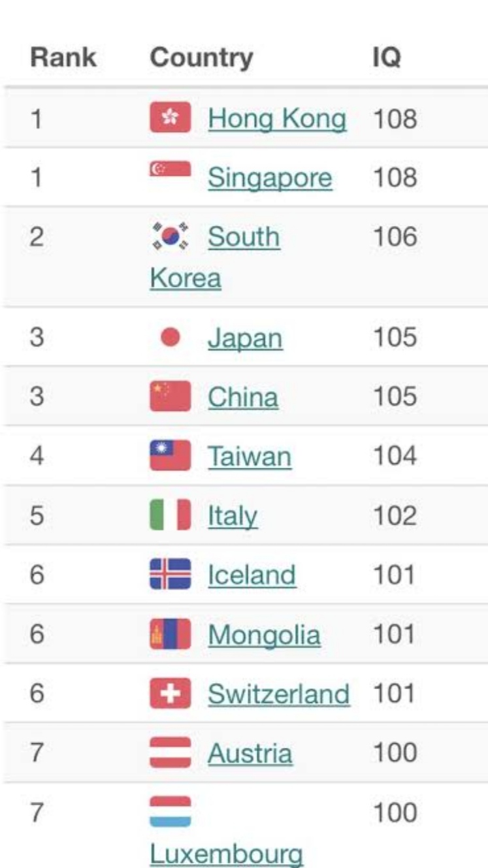Open the China country link

coord(243,397)
